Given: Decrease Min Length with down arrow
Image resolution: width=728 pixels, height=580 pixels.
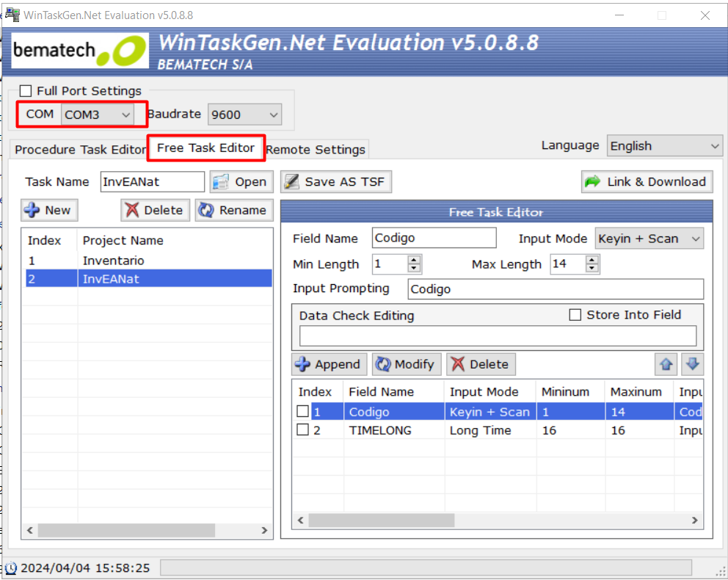Looking at the screenshot, I should [414, 268].
